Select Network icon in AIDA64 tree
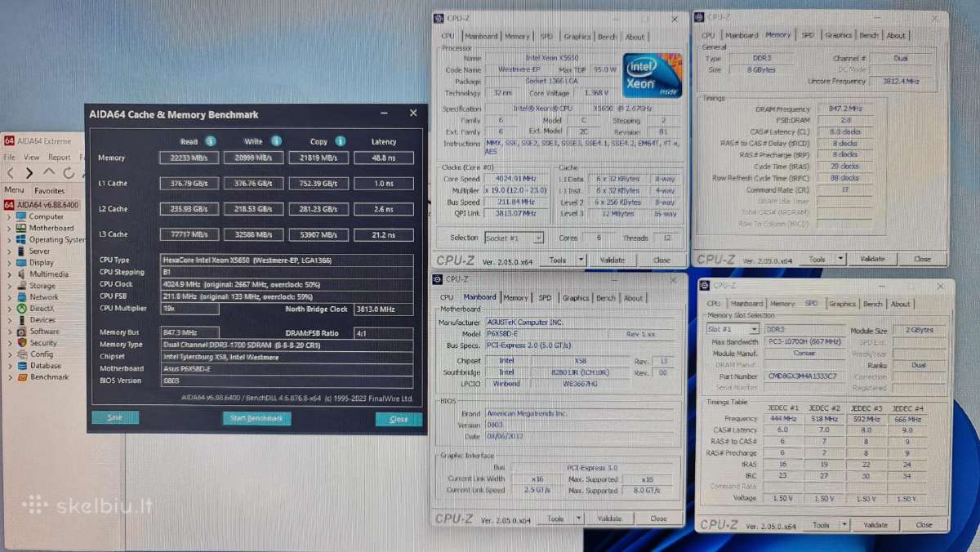 point(20,297)
